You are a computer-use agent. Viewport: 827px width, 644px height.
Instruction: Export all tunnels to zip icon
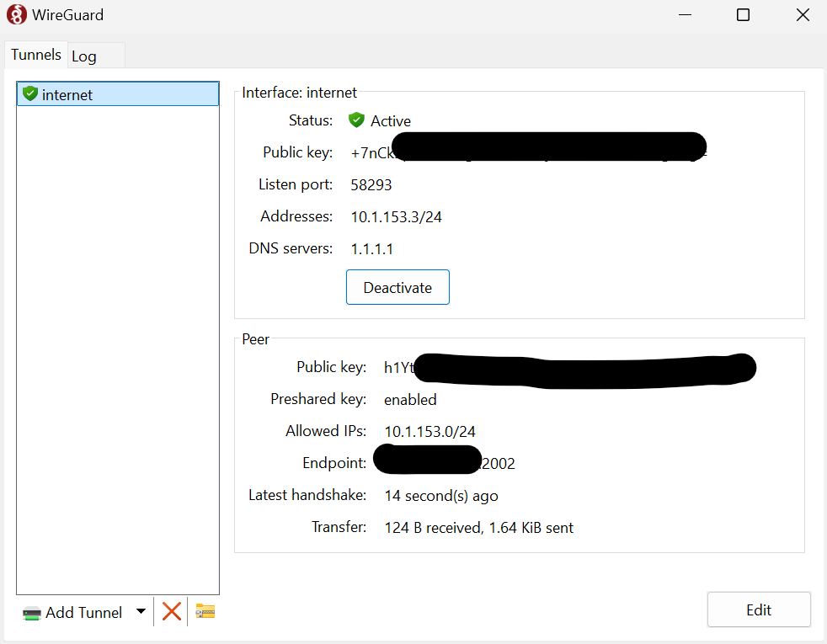[x=205, y=611]
